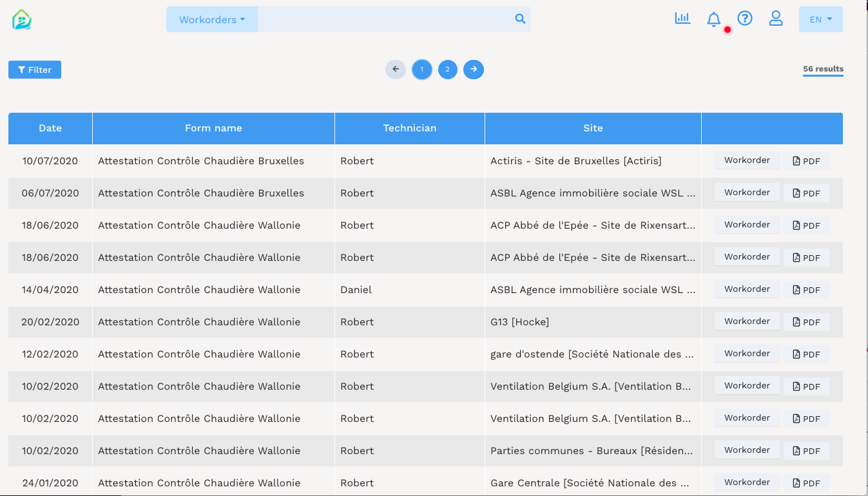Screen dimensions: 868x496
Task: Click the search magnifier icon
Action: 520,19
